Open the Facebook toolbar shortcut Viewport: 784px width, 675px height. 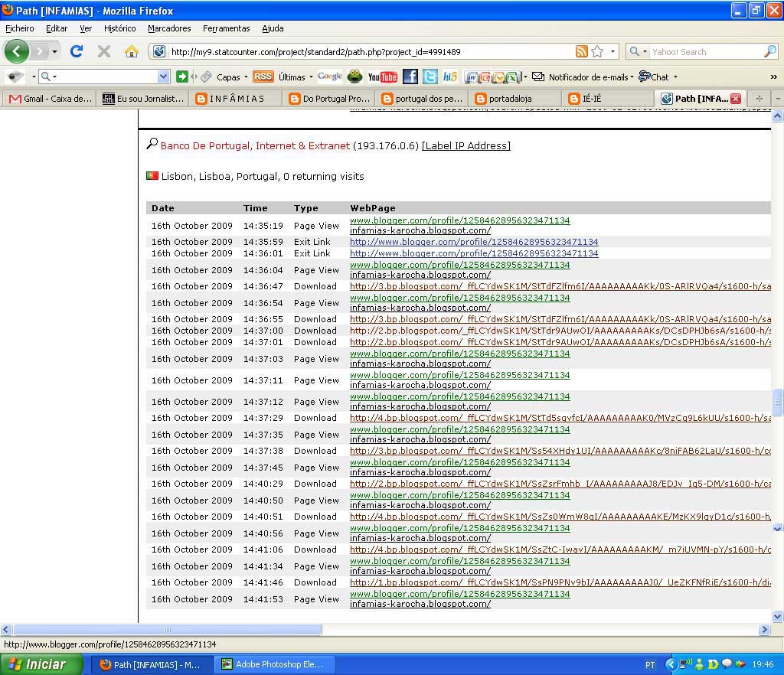coord(410,77)
